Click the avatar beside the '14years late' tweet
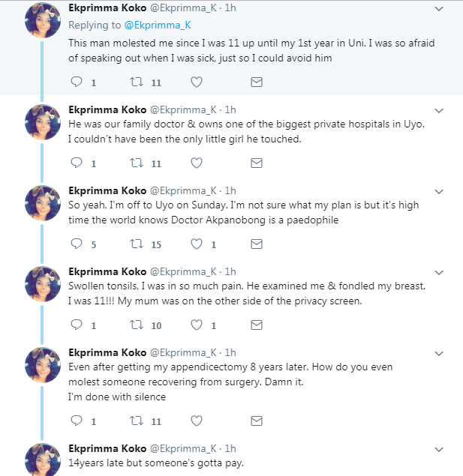Viewport: 463px width, 476px height. coord(42,458)
